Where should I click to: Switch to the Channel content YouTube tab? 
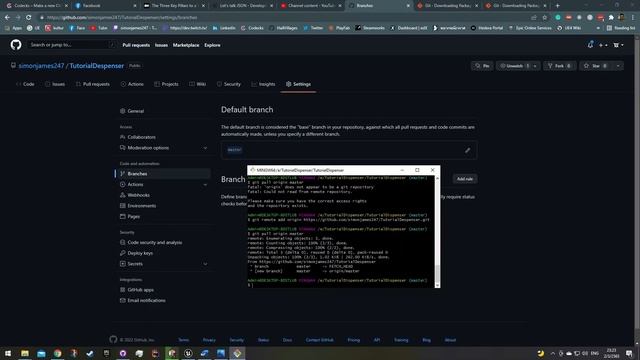click(311, 6)
